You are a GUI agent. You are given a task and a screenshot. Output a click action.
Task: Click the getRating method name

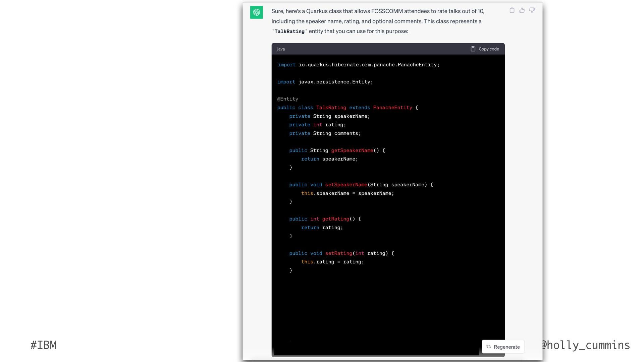coord(335,219)
